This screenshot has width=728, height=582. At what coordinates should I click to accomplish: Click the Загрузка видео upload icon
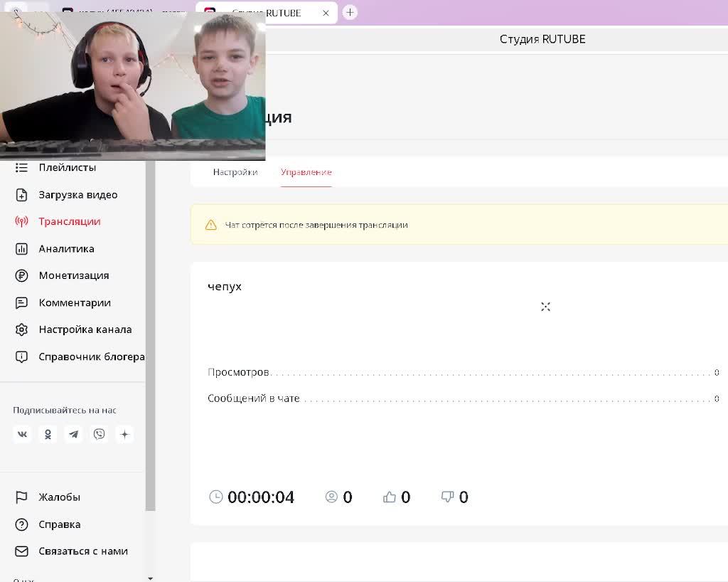[21, 195]
